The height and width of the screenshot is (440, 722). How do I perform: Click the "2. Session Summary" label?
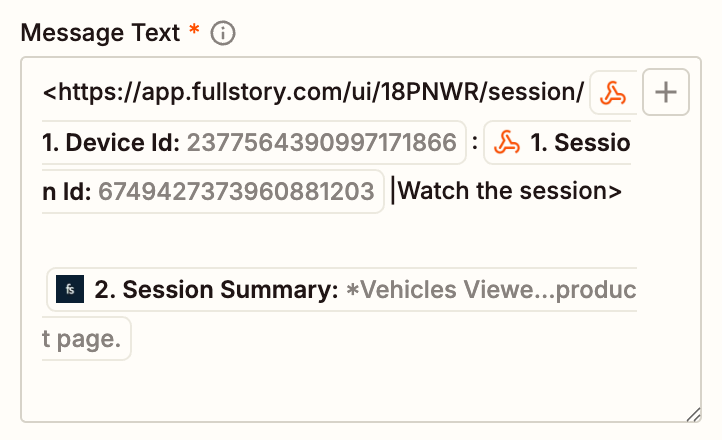click(216, 290)
